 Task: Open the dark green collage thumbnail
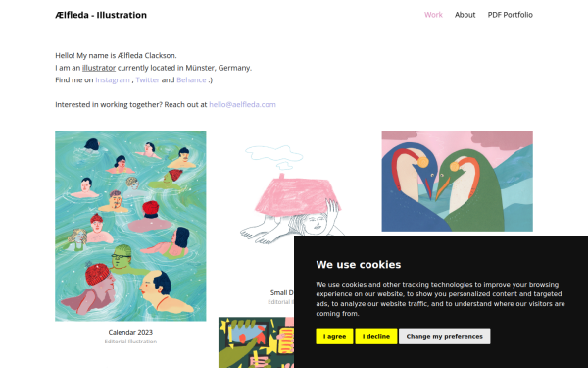tap(257, 342)
